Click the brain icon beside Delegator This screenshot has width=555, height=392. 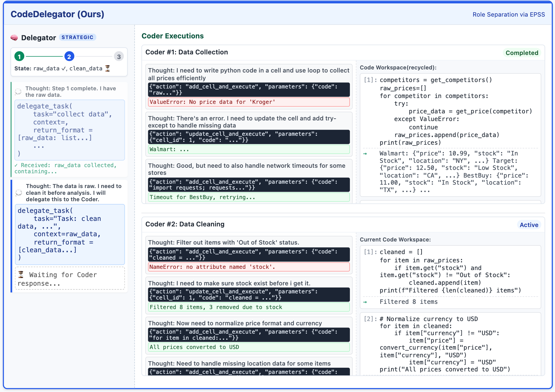point(14,38)
